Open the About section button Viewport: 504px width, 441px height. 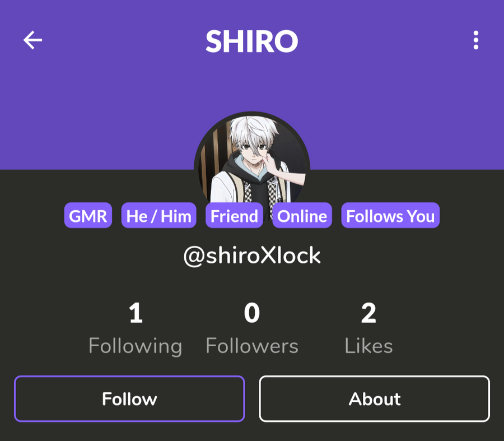[375, 399]
